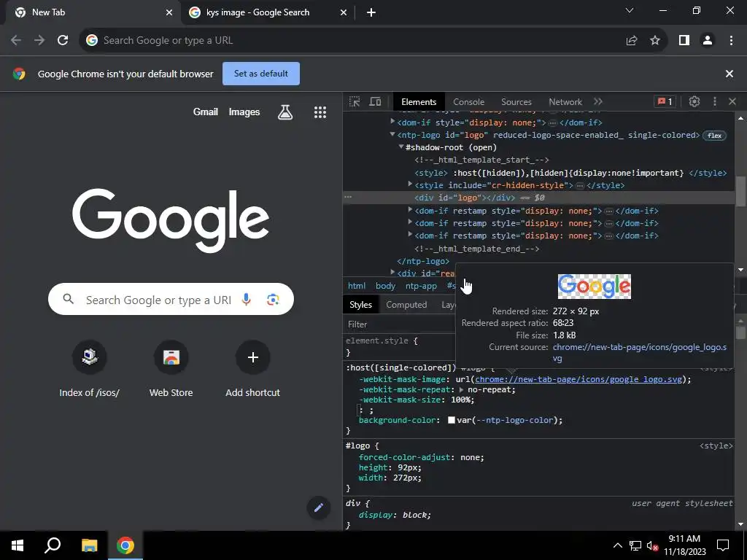747x560 pixels.
Task: Open the Chrome profile avatar
Action: pos(708,41)
